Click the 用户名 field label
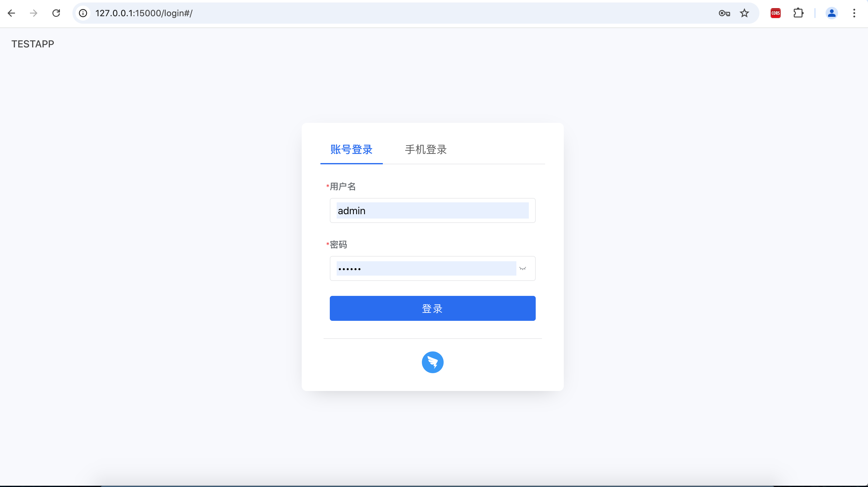 pyautogui.click(x=342, y=186)
